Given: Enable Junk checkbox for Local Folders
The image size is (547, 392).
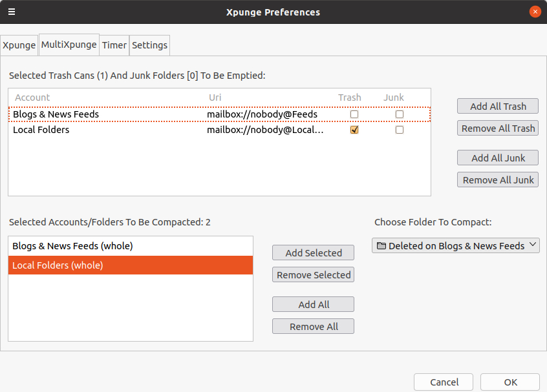Looking at the screenshot, I should tap(400, 130).
